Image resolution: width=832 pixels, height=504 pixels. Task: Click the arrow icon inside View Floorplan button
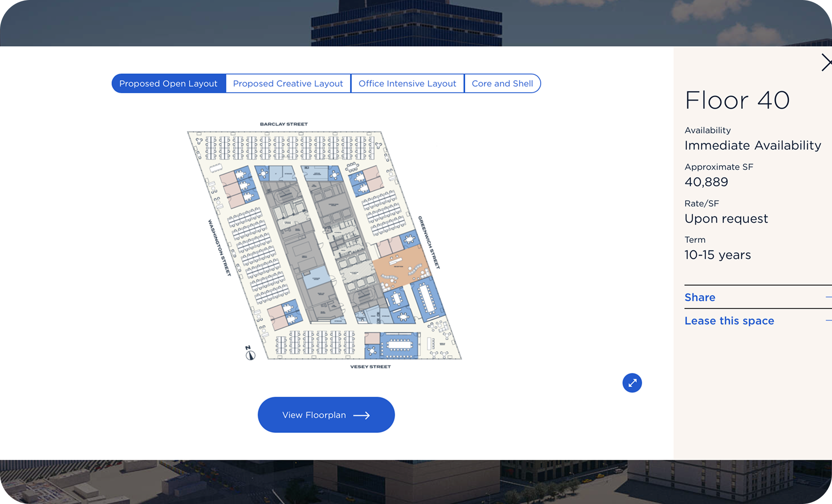(362, 415)
